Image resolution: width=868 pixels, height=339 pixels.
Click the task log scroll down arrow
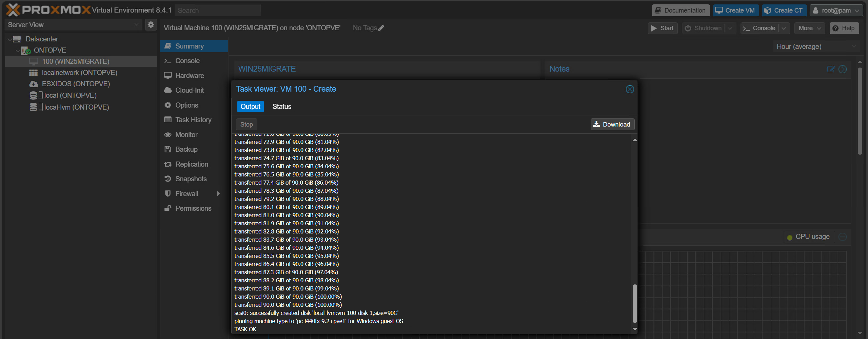(635, 329)
